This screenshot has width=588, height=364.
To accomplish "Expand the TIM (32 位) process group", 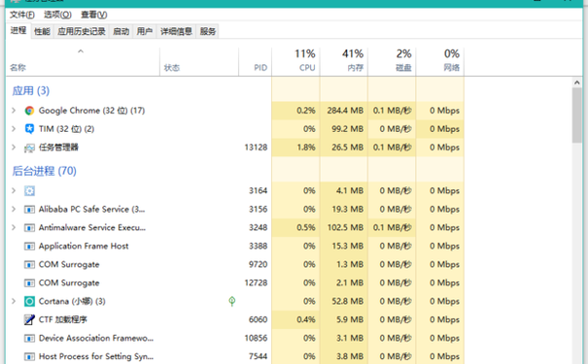I will click(x=14, y=129).
